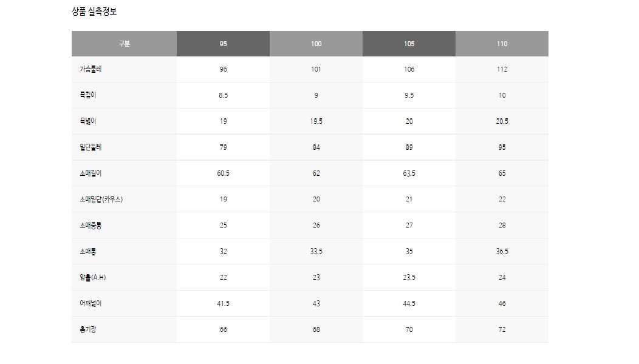Click the 목길이 row label

coord(88,95)
